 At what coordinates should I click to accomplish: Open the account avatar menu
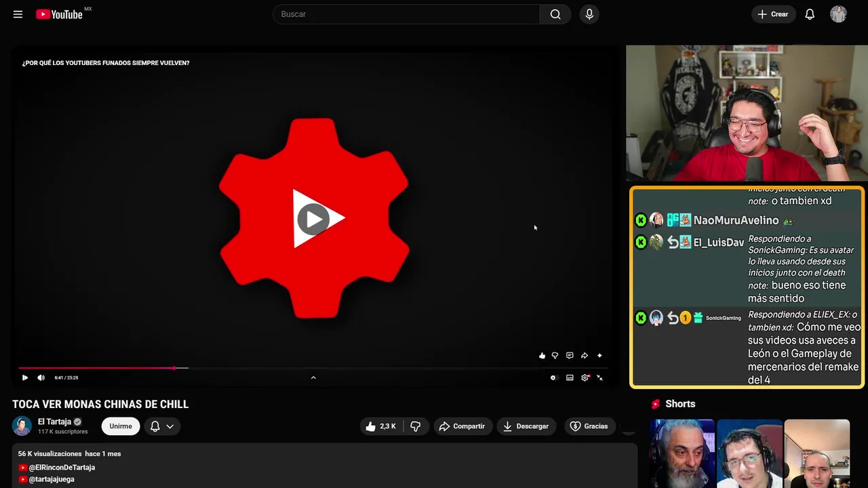point(838,14)
